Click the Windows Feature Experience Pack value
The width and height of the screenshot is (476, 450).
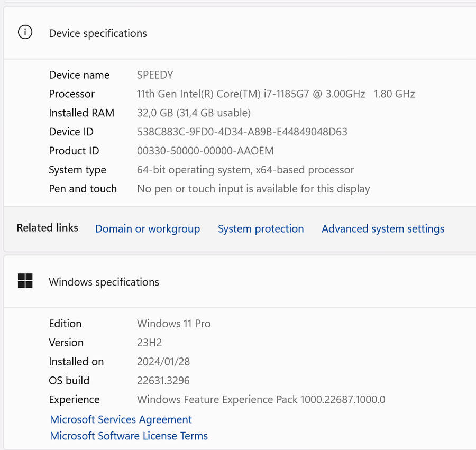click(261, 400)
